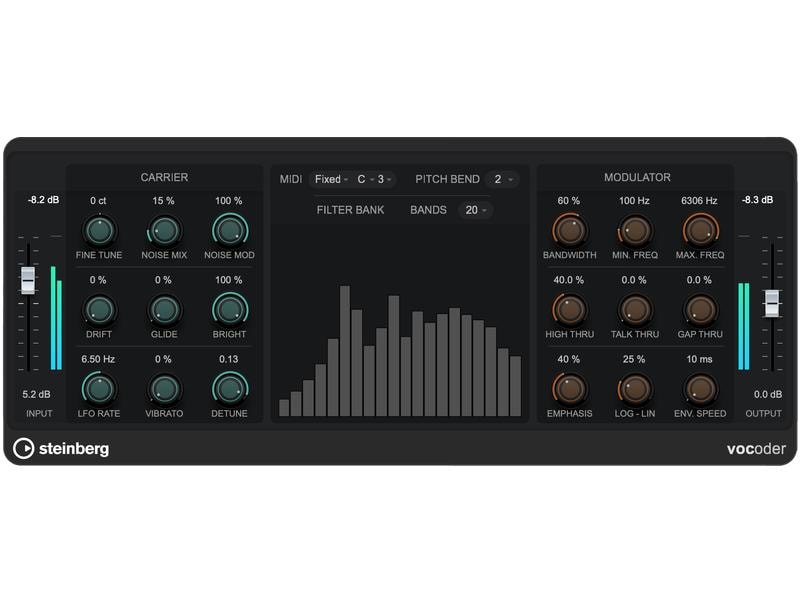Click the Min. Freq knob

coord(635,231)
